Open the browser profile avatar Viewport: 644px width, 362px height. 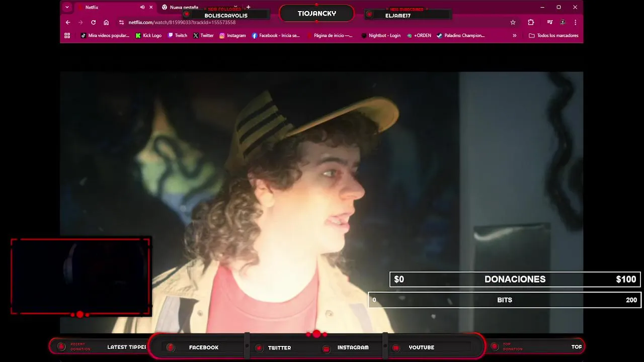tap(562, 23)
